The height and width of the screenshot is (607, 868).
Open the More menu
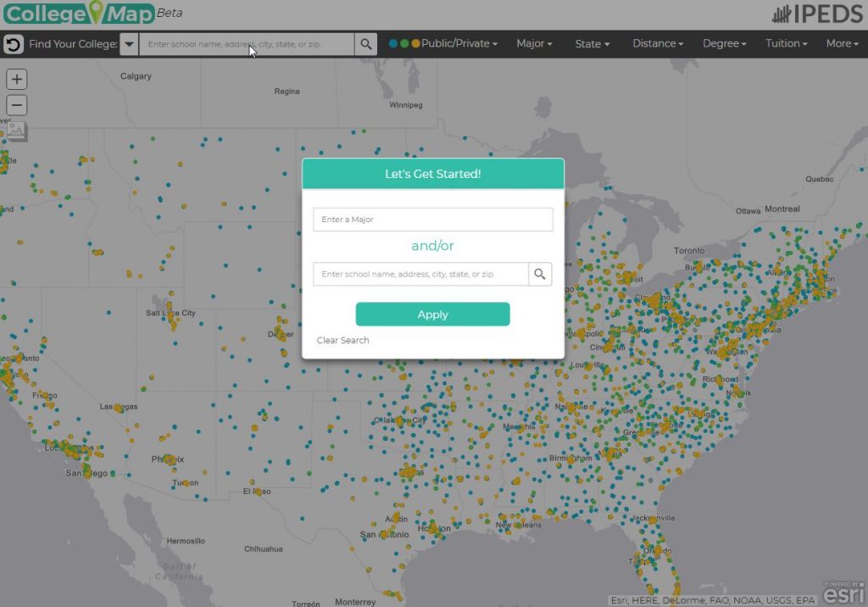(842, 43)
